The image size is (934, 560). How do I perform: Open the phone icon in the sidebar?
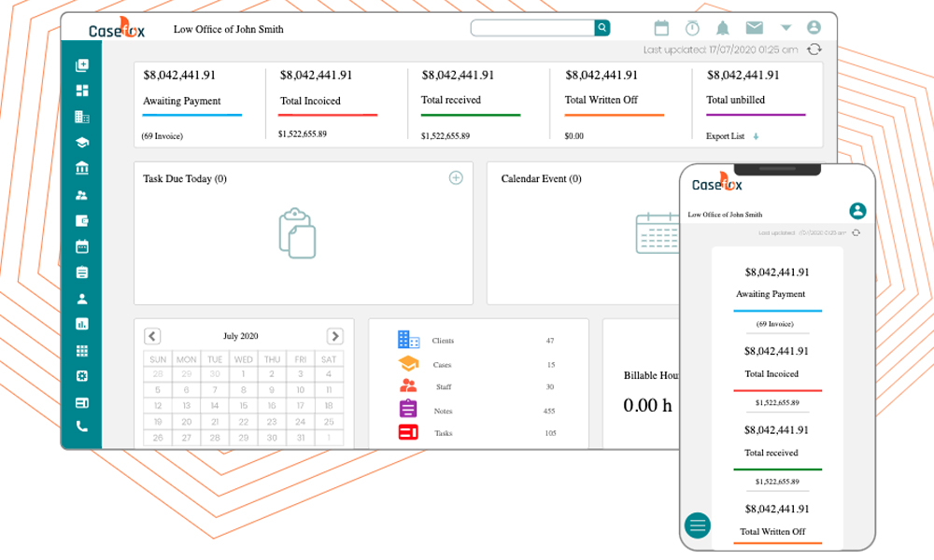[82, 427]
